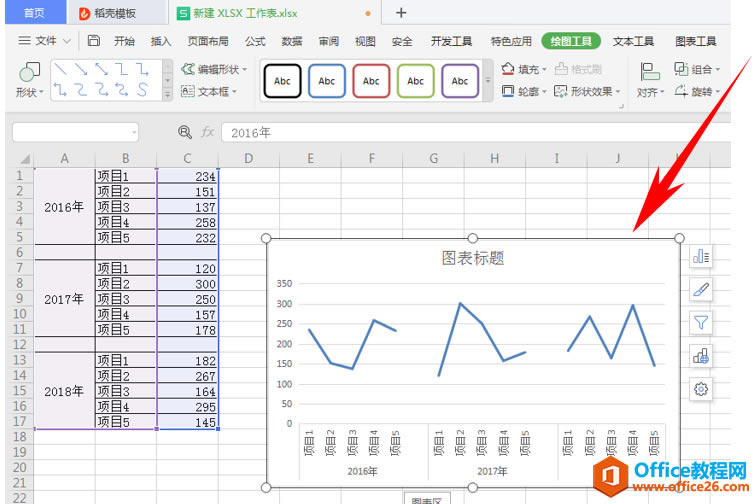Expand the dialog launcher in shape style group
This screenshot has width=756, height=504.
pyautogui.click(x=621, y=106)
